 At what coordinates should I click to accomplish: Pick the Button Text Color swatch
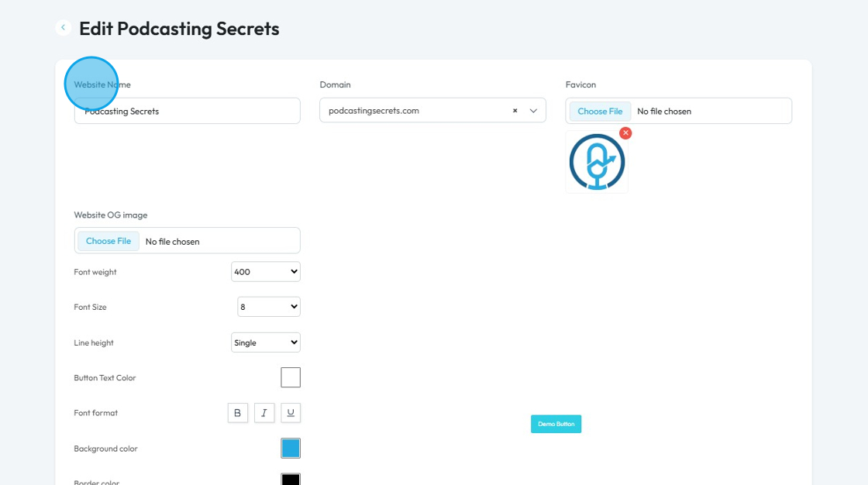coord(291,377)
